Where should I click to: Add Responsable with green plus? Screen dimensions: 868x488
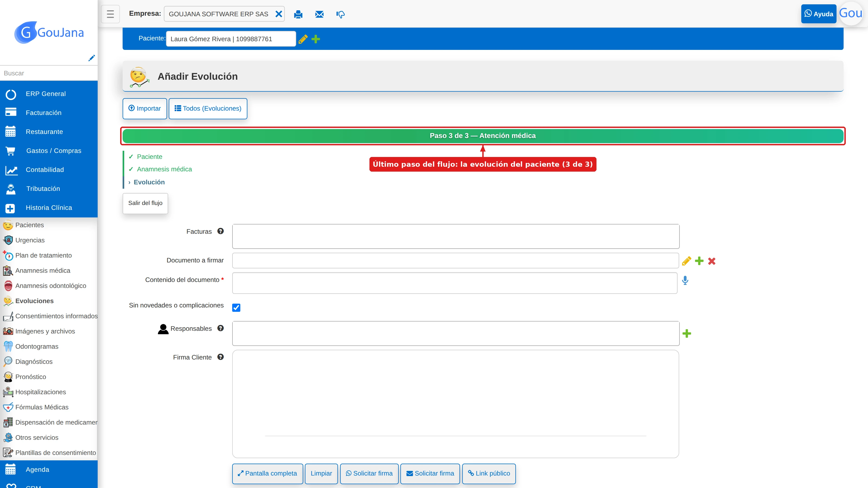point(687,333)
